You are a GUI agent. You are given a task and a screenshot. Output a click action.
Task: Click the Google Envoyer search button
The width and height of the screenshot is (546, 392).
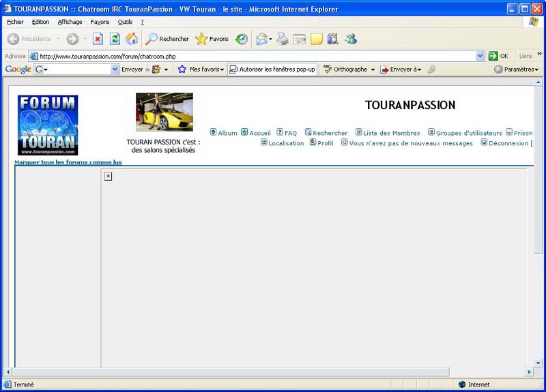coord(132,70)
